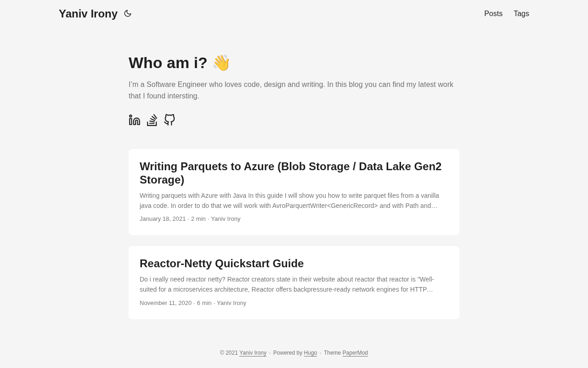Open the LinkedIn profile icon
This screenshot has width=588, height=368.
(x=135, y=120)
